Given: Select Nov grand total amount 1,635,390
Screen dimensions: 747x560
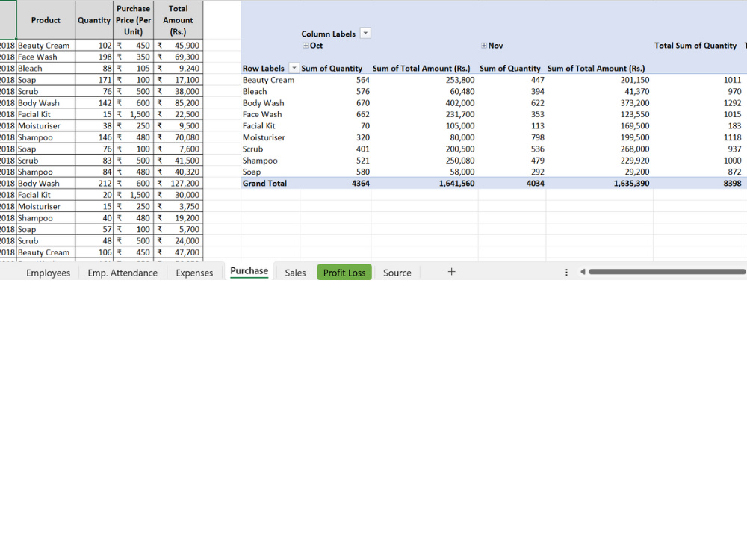Looking at the screenshot, I should pos(631,184).
